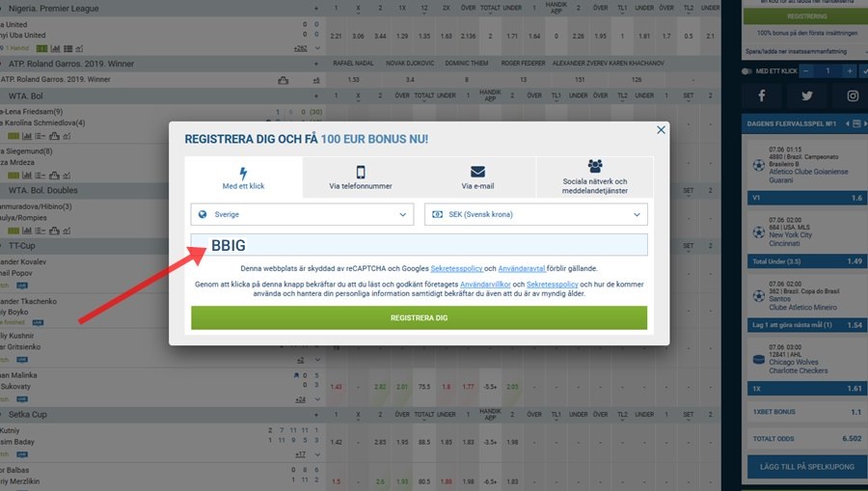Image resolution: width=868 pixels, height=491 pixels.
Task: Select the Med ett klick tab
Action: [244, 177]
